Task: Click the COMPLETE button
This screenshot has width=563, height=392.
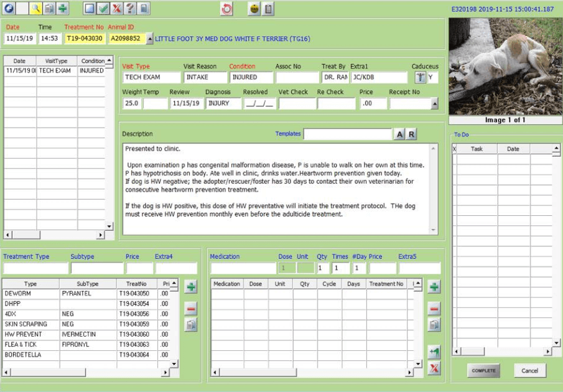Action: pos(483,371)
